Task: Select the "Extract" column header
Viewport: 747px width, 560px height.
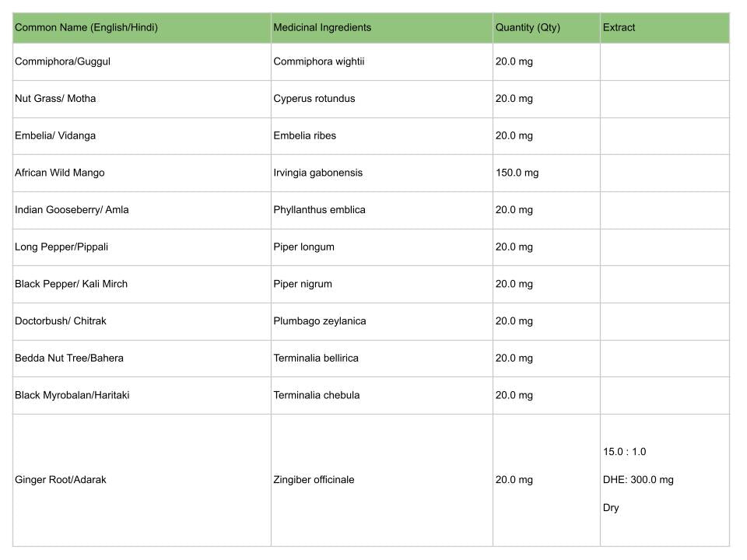Action: pyautogui.click(x=619, y=27)
